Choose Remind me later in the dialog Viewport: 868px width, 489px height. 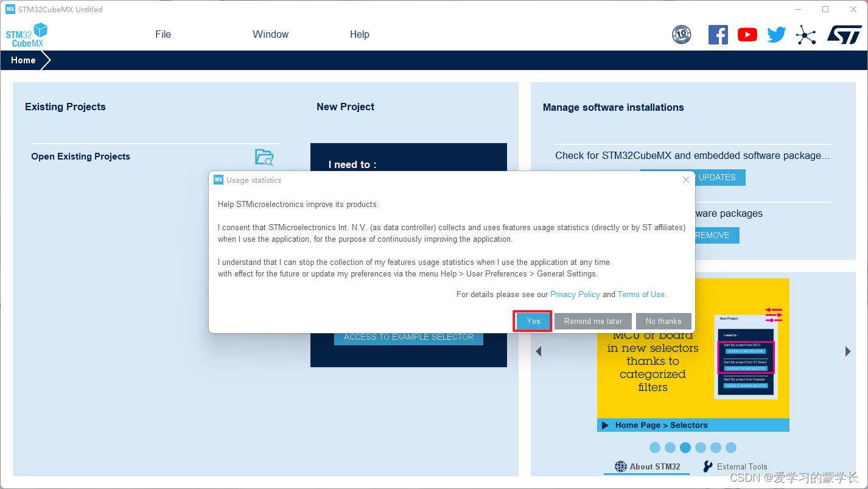tap(593, 321)
